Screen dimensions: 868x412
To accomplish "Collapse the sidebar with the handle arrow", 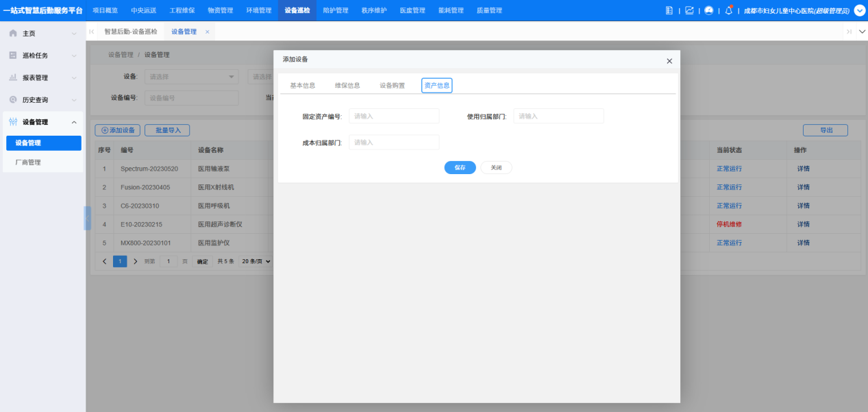I will (x=88, y=218).
